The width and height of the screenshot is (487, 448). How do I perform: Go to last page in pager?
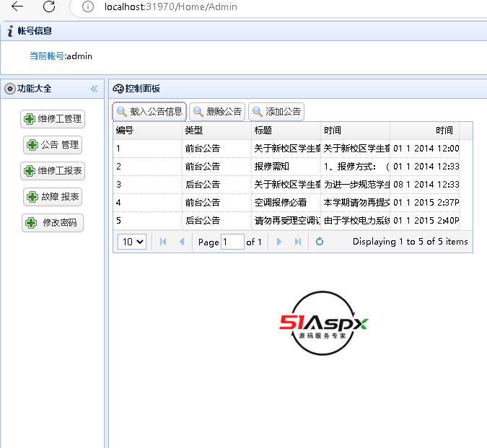[x=298, y=242]
